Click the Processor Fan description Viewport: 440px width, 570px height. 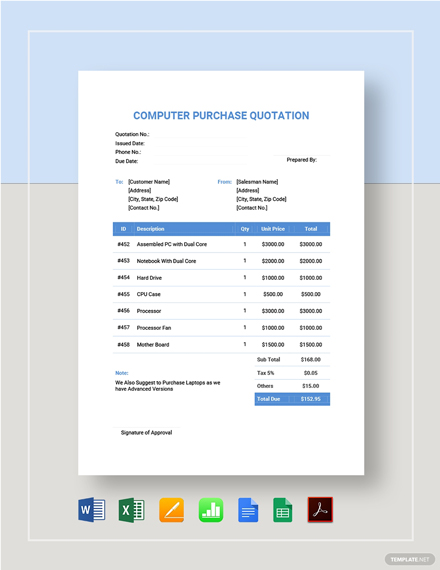pyautogui.click(x=154, y=328)
